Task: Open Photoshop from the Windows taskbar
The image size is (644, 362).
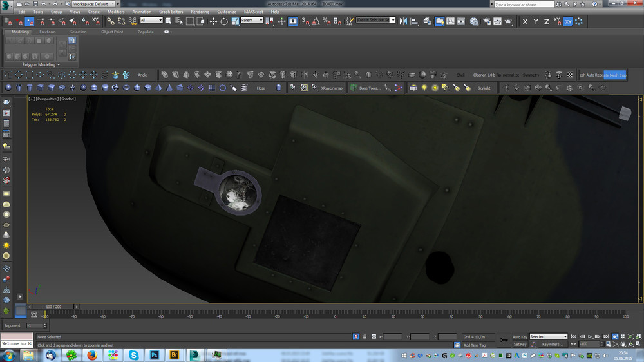Action: click(155, 355)
